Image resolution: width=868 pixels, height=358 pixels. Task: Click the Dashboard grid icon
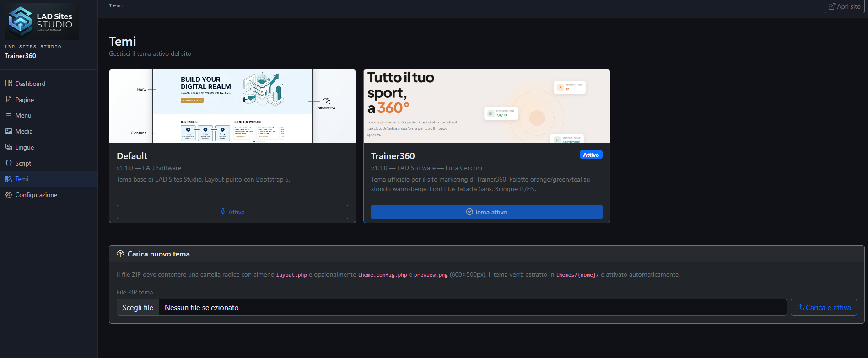coord(9,83)
